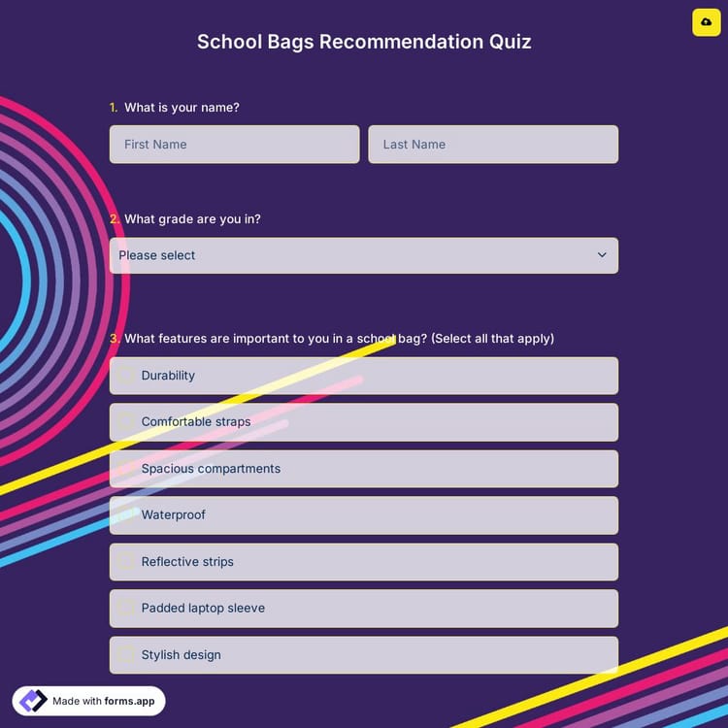Click the "What is your name?" question label

coord(182,108)
